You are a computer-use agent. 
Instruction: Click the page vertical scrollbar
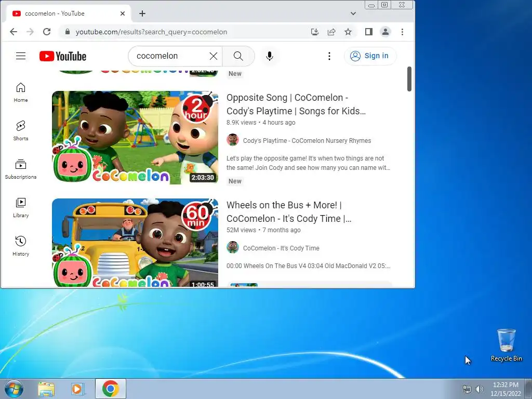[x=409, y=79]
